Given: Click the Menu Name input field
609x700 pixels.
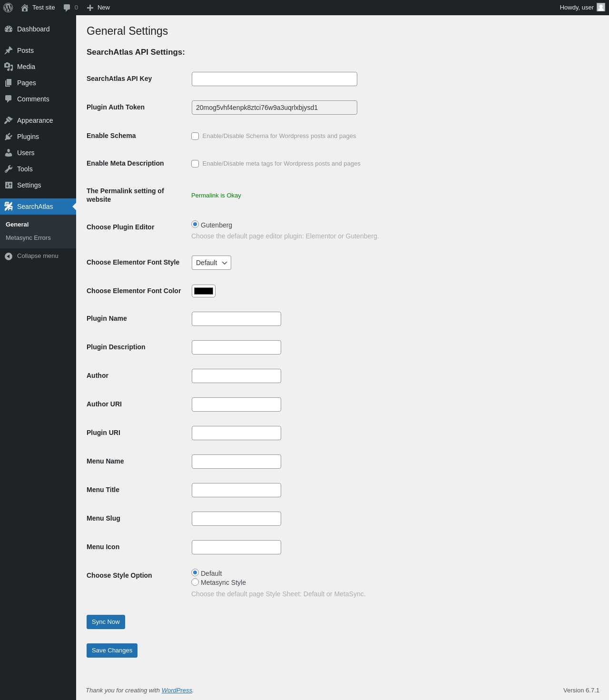Looking at the screenshot, I should (236, 462).
